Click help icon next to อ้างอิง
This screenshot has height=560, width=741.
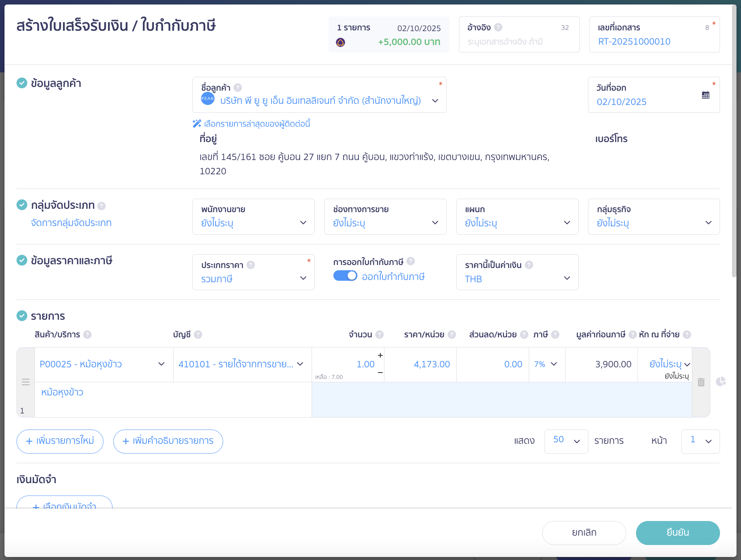coord(498,27)
